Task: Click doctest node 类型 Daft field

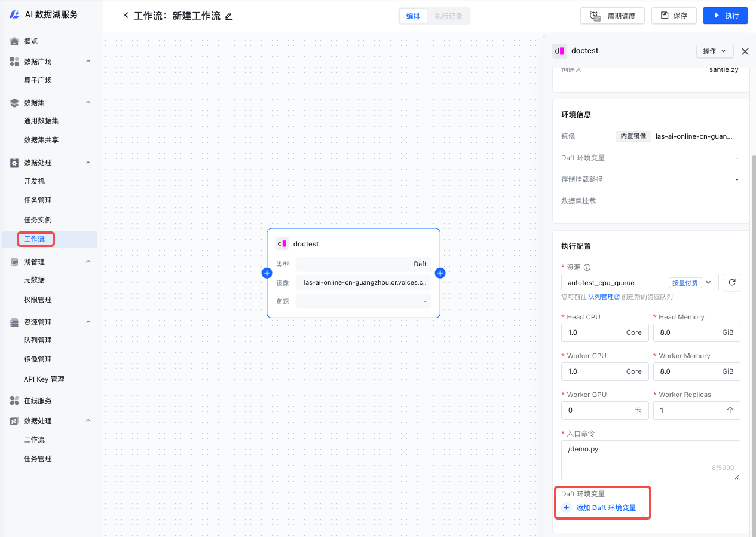Action: pyautogui.click(x=363, y=264)
